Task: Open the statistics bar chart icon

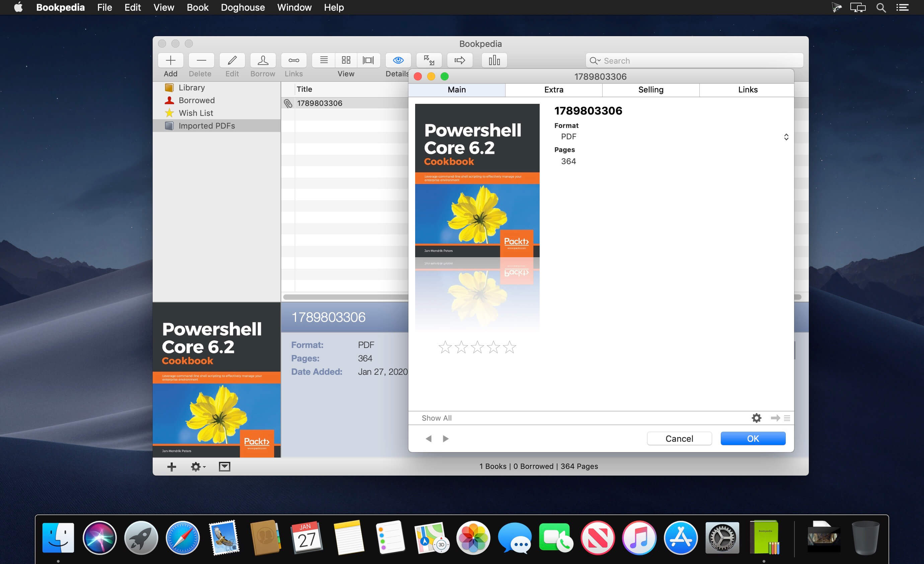Action: click(x=494, y=60)
